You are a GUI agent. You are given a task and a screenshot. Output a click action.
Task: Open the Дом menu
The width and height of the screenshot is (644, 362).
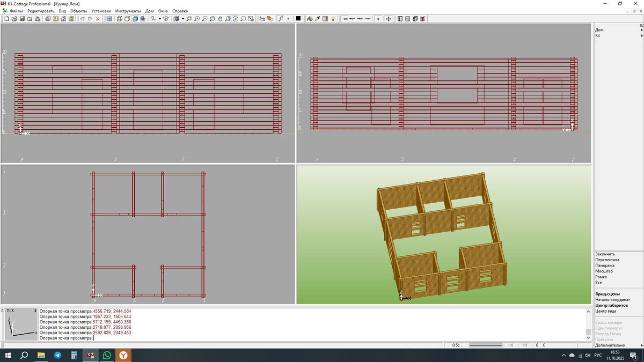[149, 11]
